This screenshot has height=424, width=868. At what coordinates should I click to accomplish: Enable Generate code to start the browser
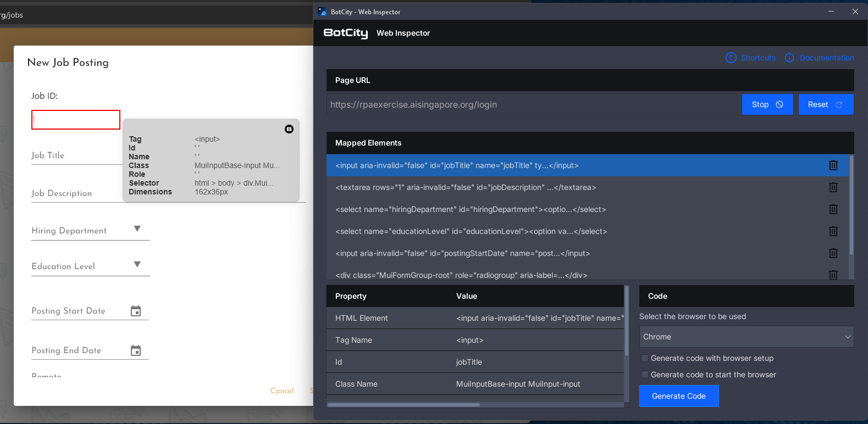(x=645, y=375)
